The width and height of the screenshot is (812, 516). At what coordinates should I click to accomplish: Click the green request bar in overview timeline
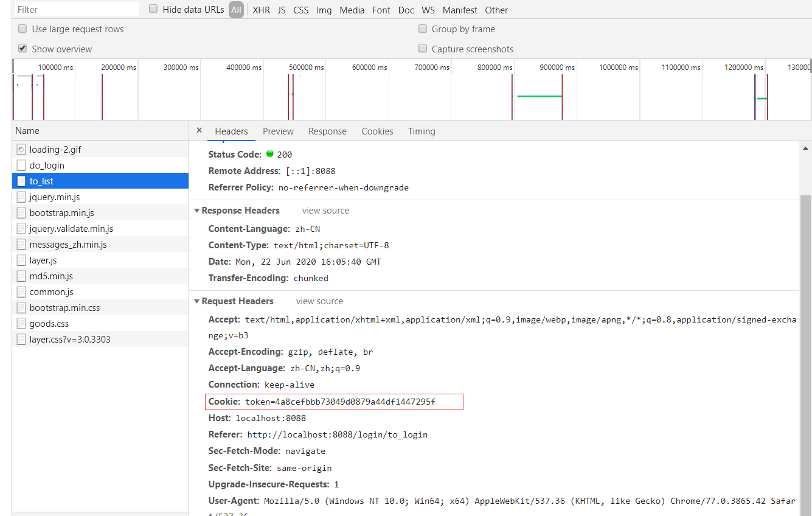pyautogui.click(x=539, y=96)
